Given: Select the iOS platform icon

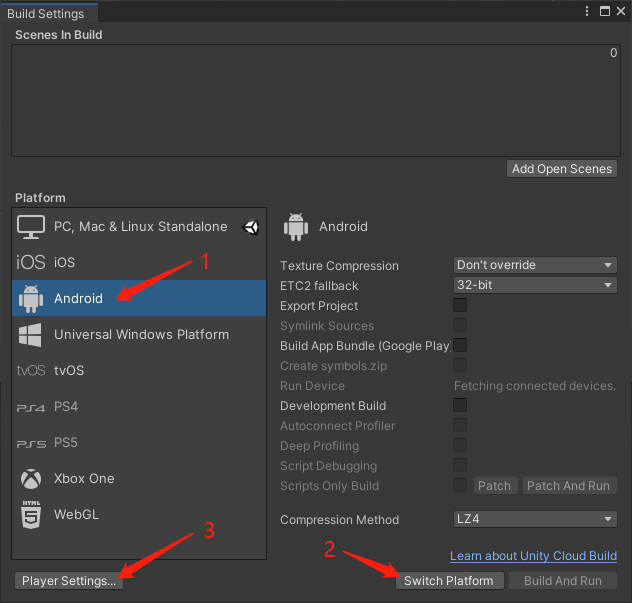Looking at the screenshot, I should (31, 262).
